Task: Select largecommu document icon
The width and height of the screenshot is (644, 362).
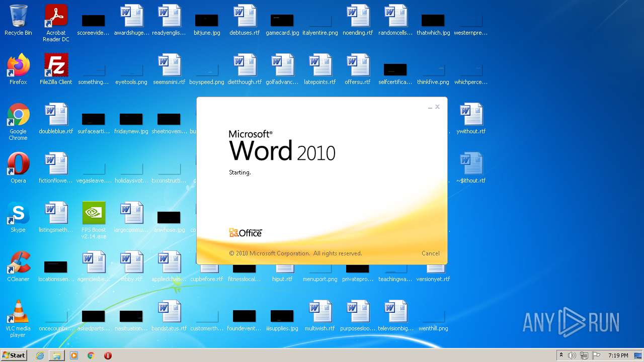Action: pyautogui.click(x=131, y=213)
